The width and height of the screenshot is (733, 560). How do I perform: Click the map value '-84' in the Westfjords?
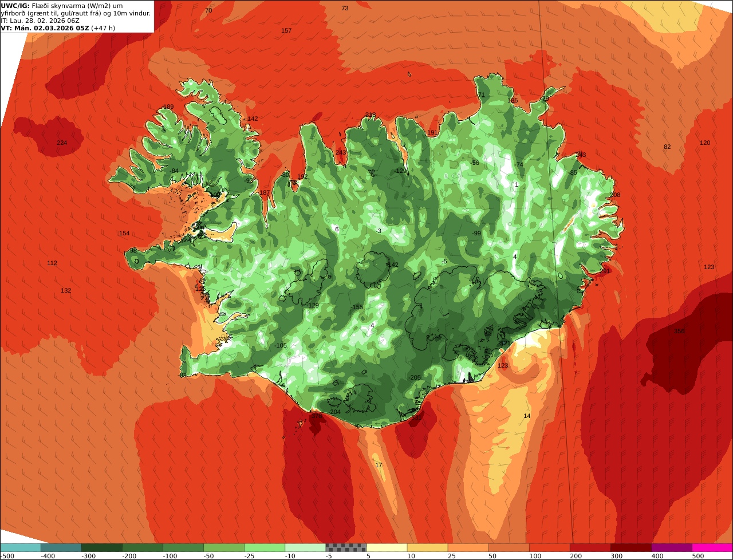(x=174, y=171)
